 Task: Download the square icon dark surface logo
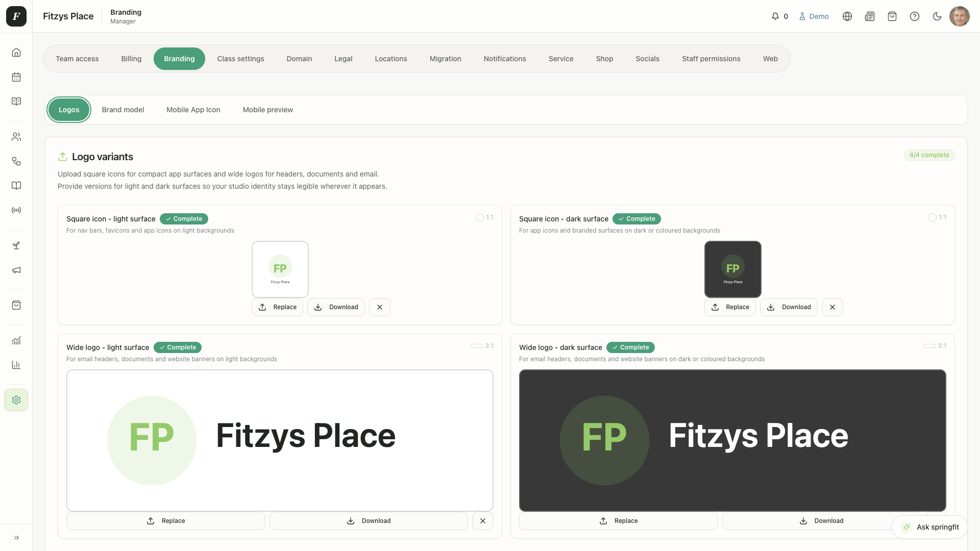789,307
